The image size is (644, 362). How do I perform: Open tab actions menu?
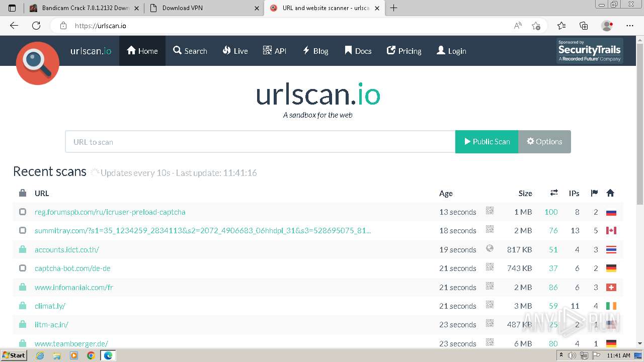12,8
